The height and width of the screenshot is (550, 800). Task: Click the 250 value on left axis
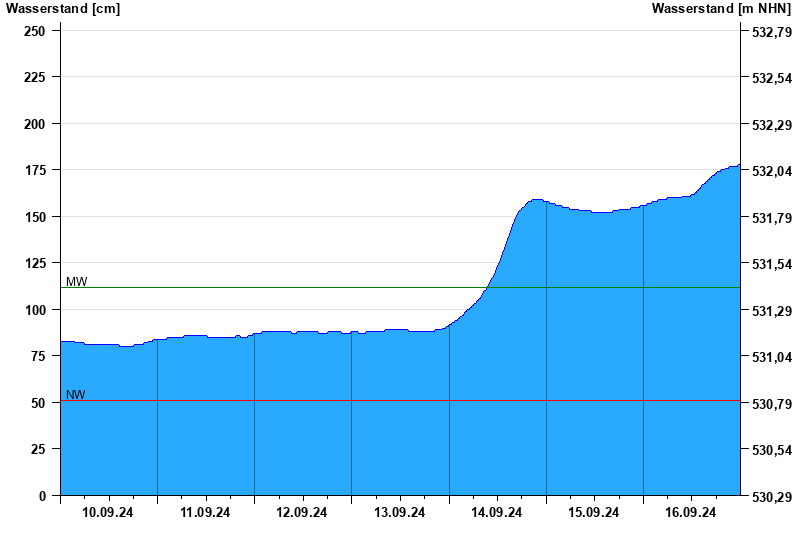click(35, 31)
